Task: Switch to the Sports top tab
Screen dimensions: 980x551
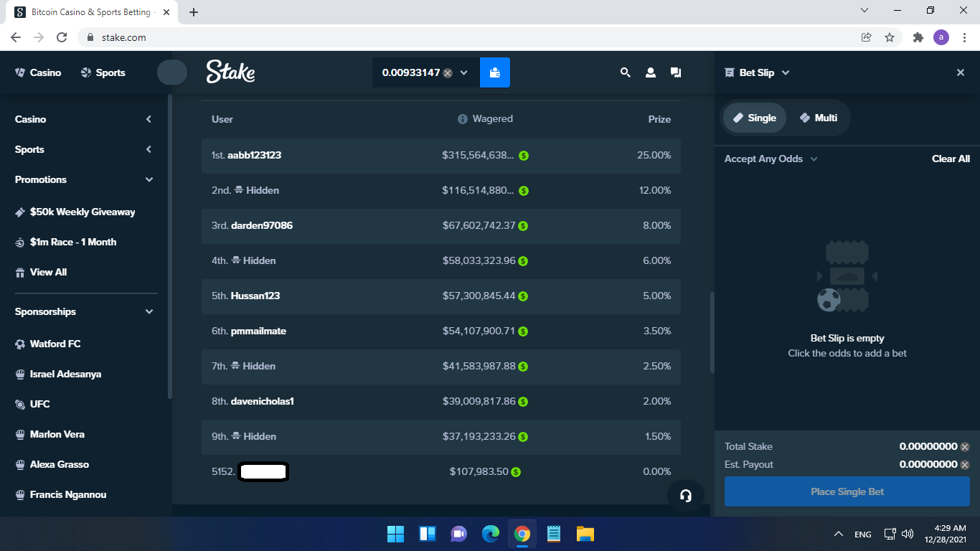Action: [x=103, y=72]
